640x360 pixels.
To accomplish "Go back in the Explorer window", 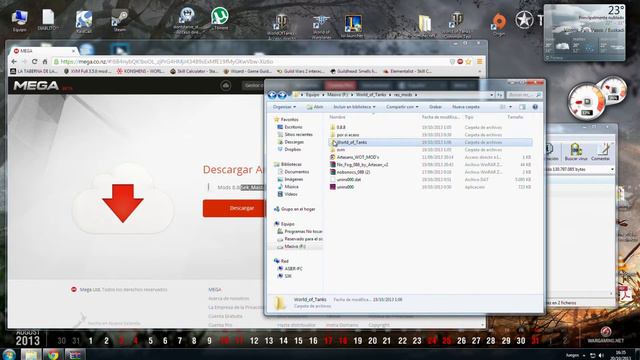I will click(x=272, y=95).
